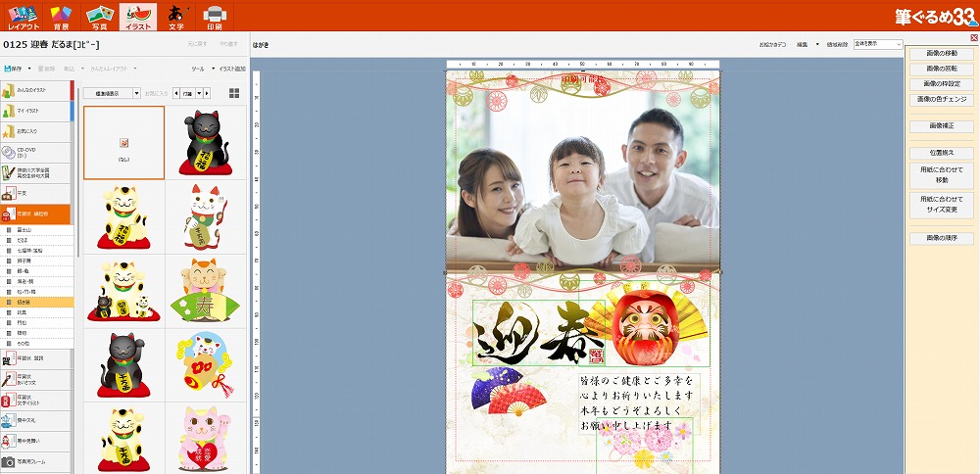Viewport: 980px width, 474px height.
Task: Open the CD-DVD (D:) source
Action: point(36,151)
